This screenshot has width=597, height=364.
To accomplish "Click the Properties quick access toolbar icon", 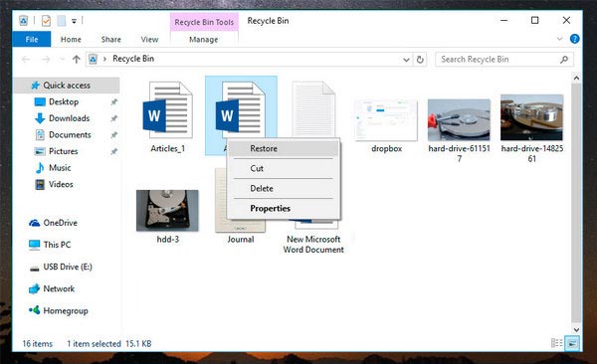I will coord(46,21).
